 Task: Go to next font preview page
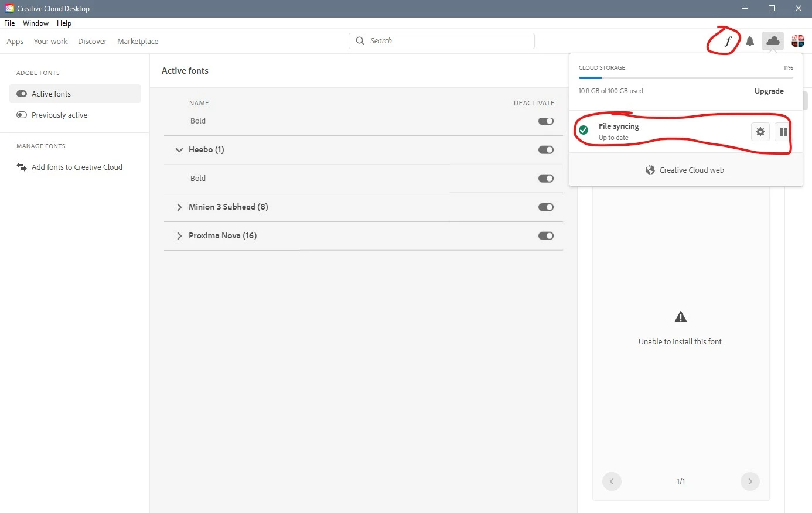pyautogui.click(x=750, y=481)
